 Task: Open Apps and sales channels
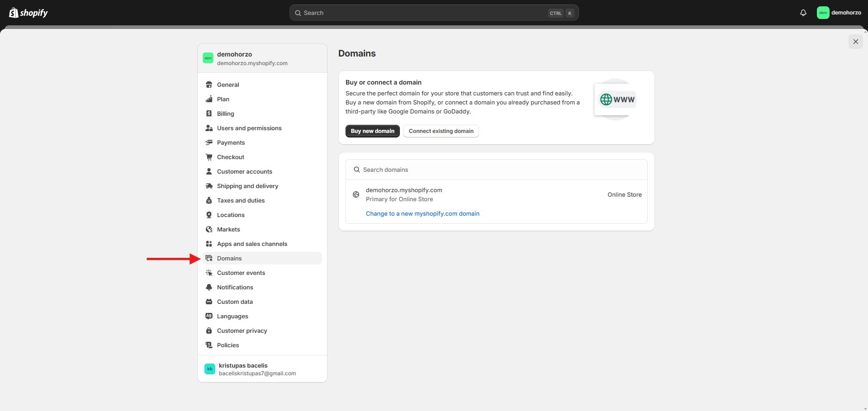point(252,244)
